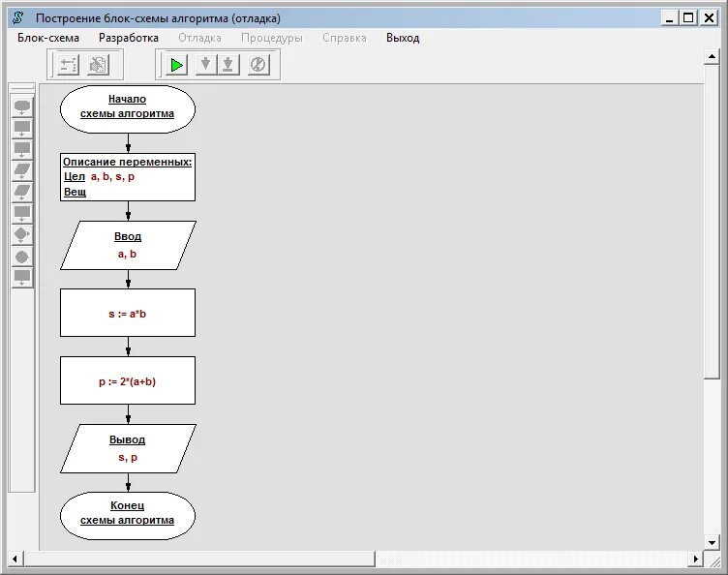Click the horizontal scrollbar thumb
The width and height of the screenshot is (728, 575).
tap(199, 559)
